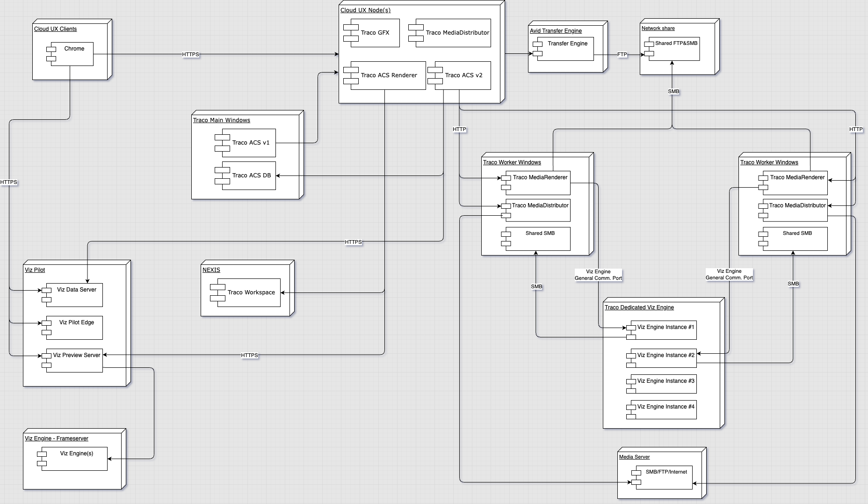Screen dimensions: 868x504
Task: Select Viz Engine Instance #4 component
Action: tap(665, 409)
